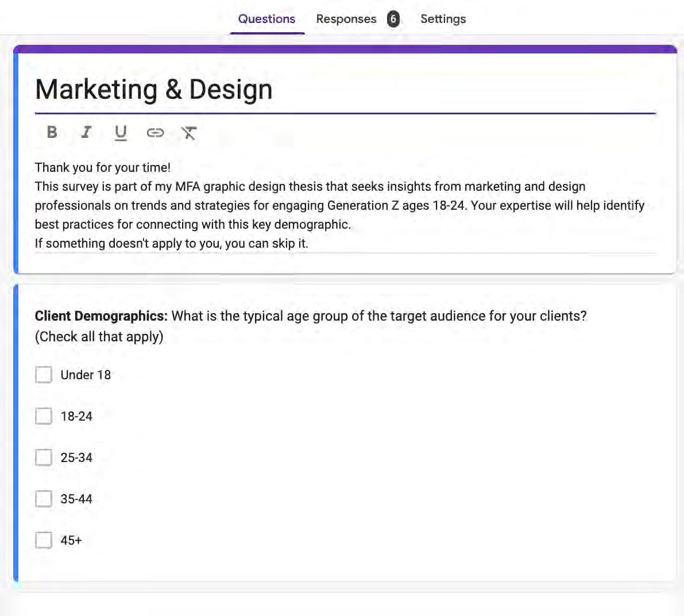Click the remove formatting icon
This screenshot has height=616, width=684.
point(189,133)
